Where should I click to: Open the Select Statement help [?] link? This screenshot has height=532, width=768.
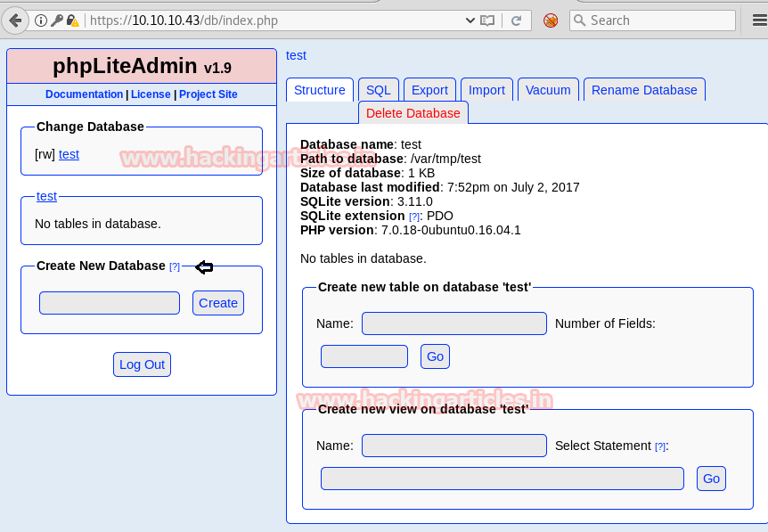(660, 446)
